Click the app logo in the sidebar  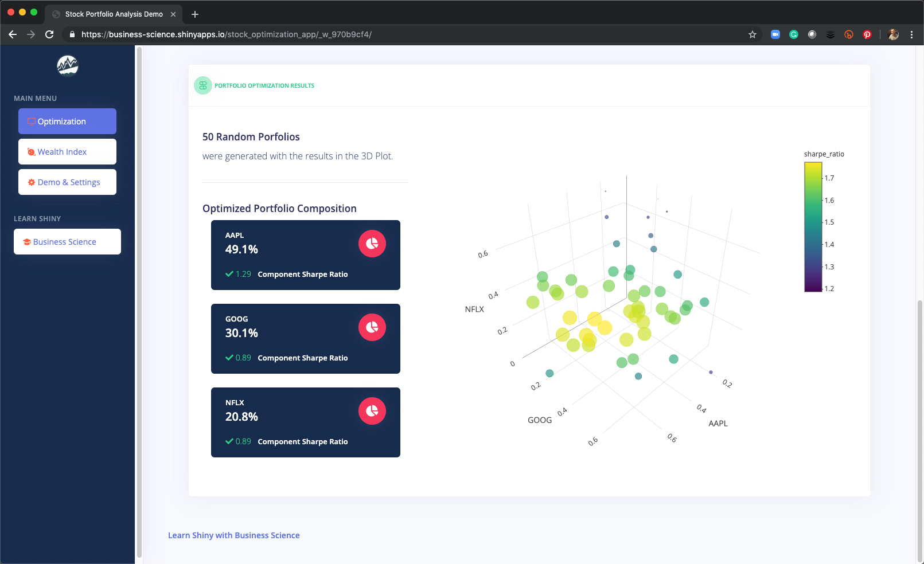pos(68,66)
